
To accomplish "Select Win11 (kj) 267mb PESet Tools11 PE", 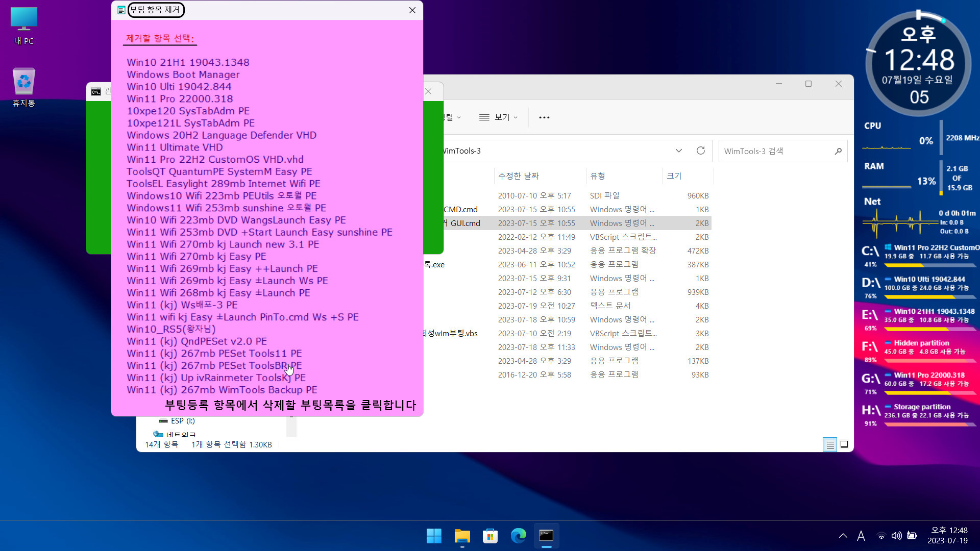I will pos(214,354).
